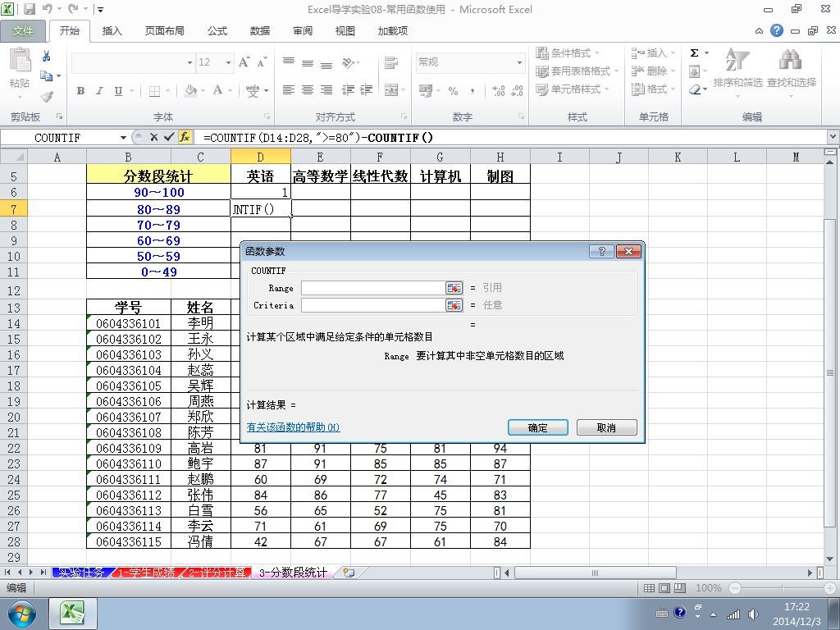Open the font name dropdown
Image resolution: width=840 pixels, height=630 pixels.
tap(189, 62)
